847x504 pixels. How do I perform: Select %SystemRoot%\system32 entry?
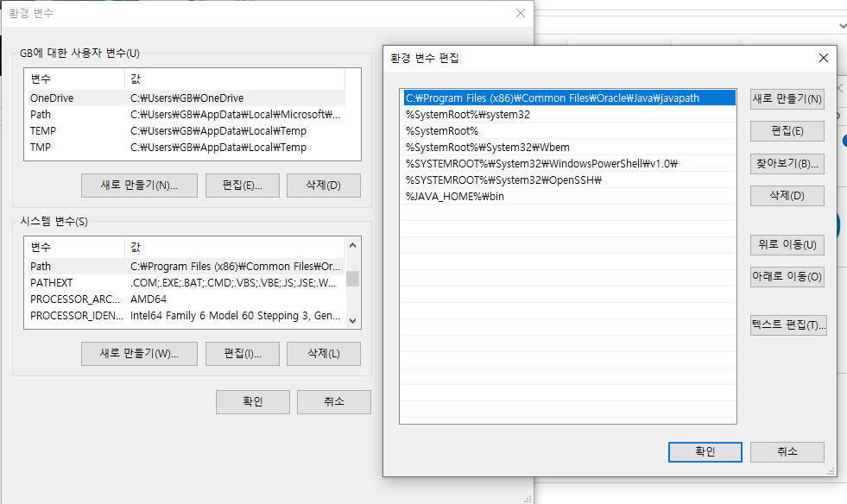coord(569,115)
